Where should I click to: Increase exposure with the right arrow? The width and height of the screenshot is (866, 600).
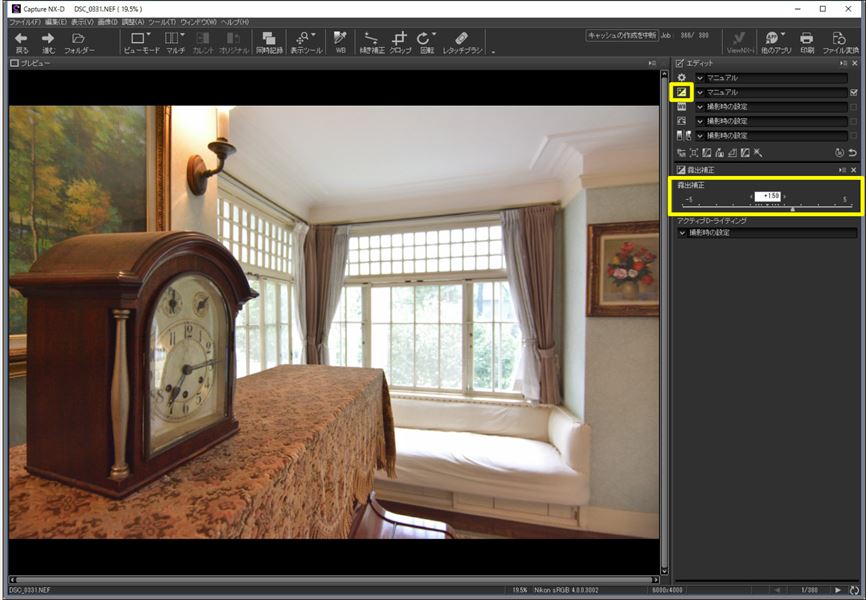(x=785, y=196)
